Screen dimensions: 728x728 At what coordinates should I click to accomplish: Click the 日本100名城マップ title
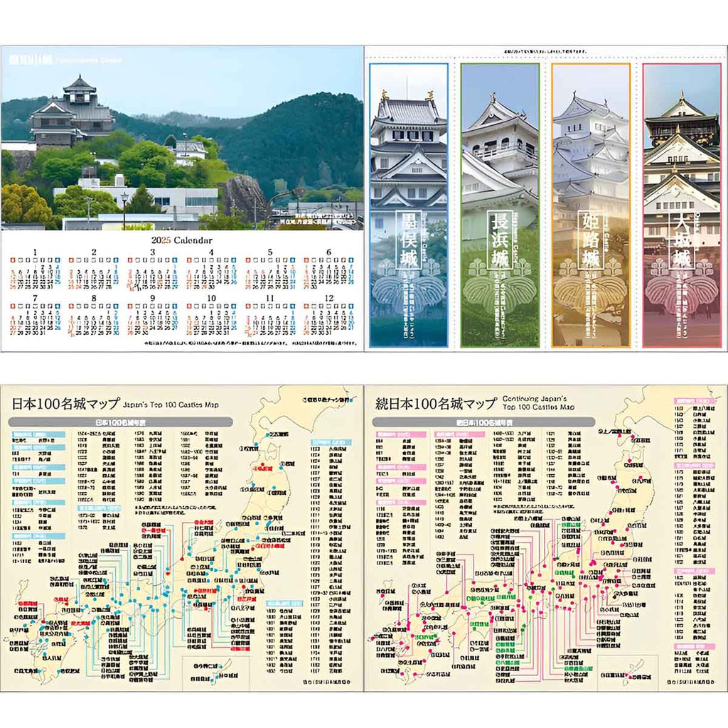point(65,403)
